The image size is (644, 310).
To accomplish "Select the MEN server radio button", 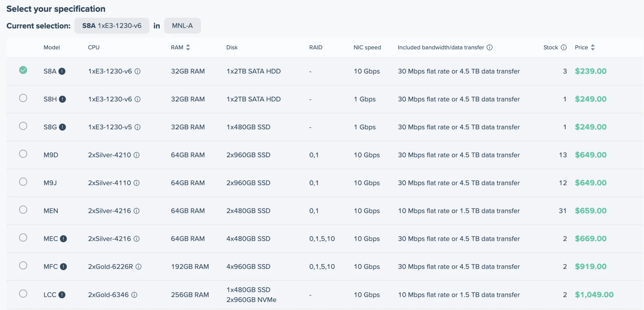I will pos(23,210).
